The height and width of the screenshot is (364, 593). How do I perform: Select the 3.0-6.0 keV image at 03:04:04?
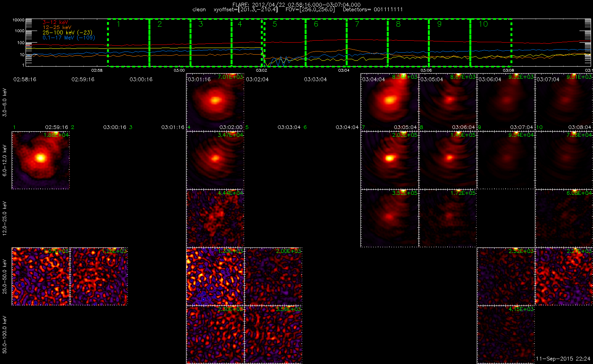(390, 102)
